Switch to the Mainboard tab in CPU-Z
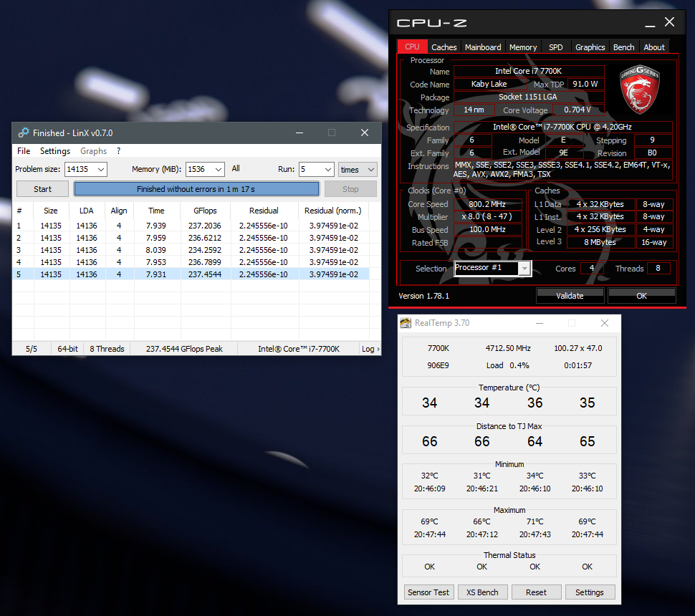Image resolution: width=695 pixels, height=616 pixels. point(483,47)
